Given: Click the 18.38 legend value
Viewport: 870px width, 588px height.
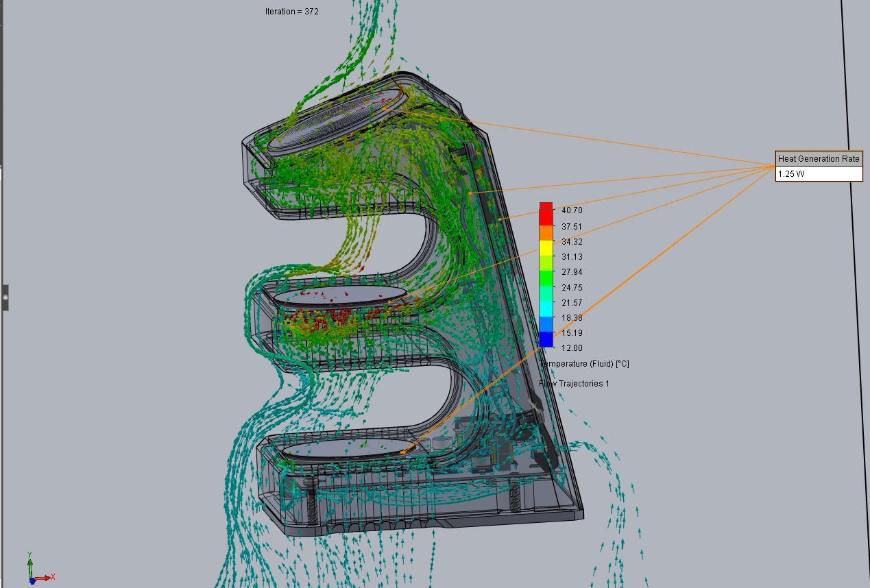Looking at the screenshot, I should click(572, 318).
